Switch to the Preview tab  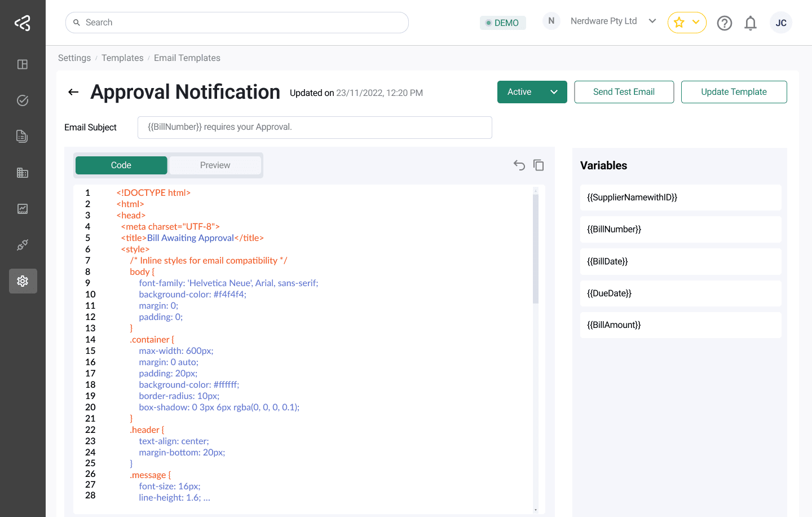(214, 165)
